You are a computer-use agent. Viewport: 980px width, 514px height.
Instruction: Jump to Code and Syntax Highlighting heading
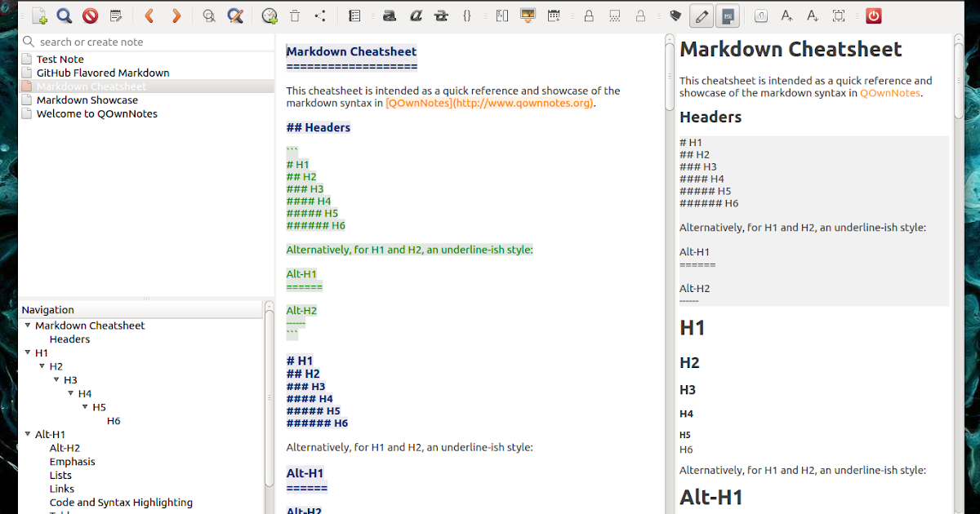(121, 503)
